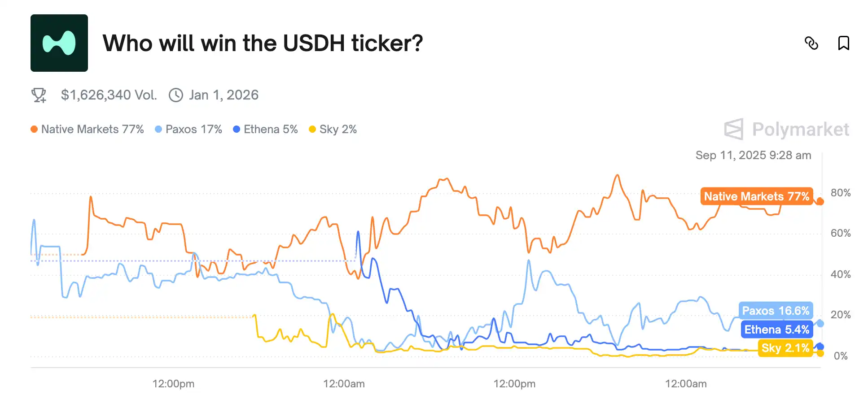Click the Polymarket logo watermark
Image resolution: width=868 pixels, height=399 pixels.
[x=786, y=130]
